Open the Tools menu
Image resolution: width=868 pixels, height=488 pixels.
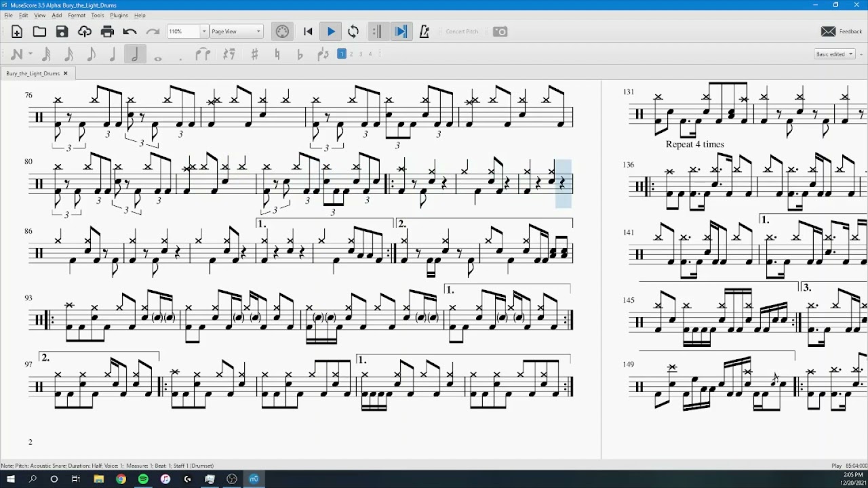click(x=98, y=15)
